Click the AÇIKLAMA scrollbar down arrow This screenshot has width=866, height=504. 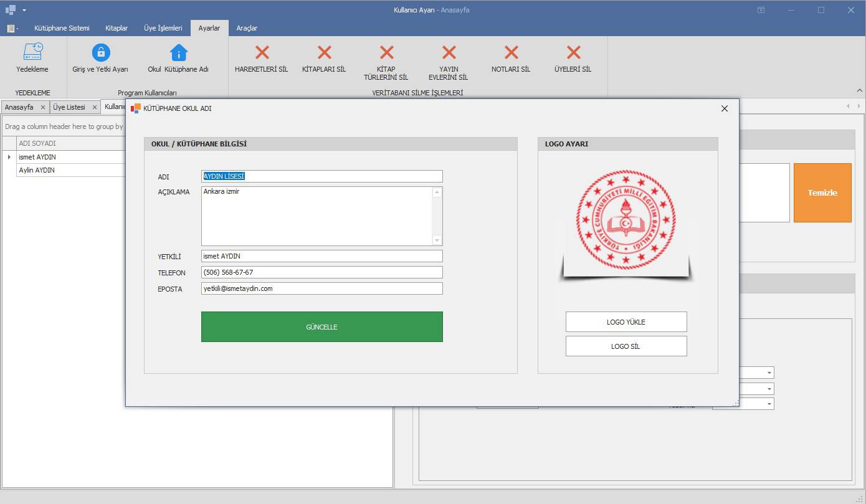pyautogui.click(x=437, y=240)
